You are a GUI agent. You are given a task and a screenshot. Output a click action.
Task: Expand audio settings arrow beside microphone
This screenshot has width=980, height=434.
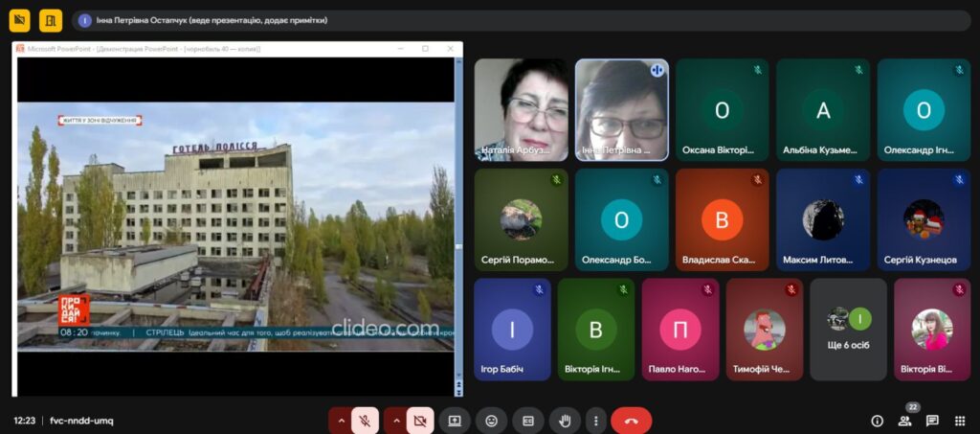click(x=340, y=421)
